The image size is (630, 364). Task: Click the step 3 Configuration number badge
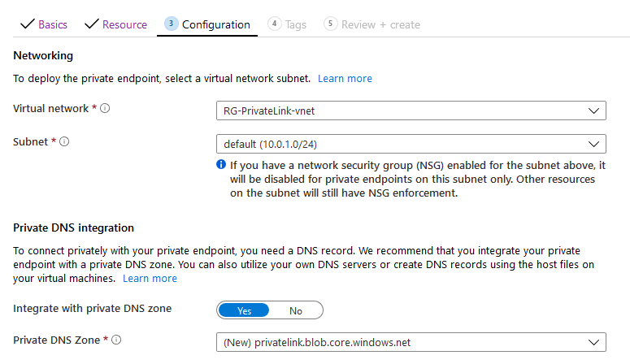[x=172, y=24]
